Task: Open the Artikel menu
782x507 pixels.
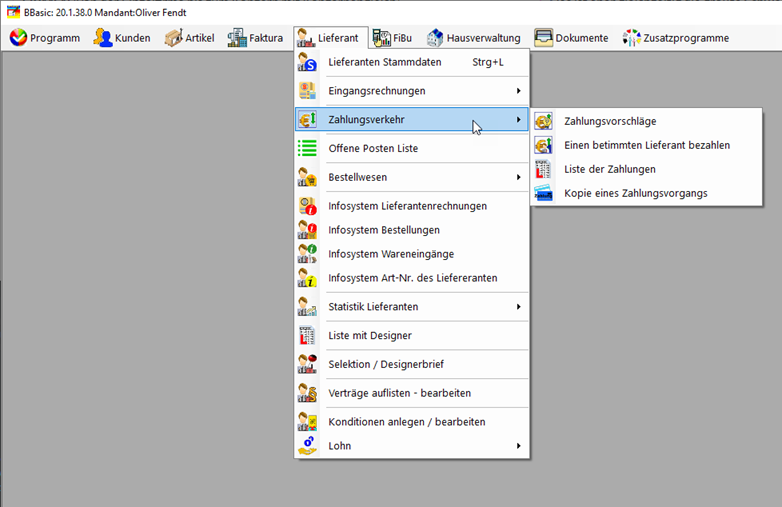Action: click(x=190, y=38)
